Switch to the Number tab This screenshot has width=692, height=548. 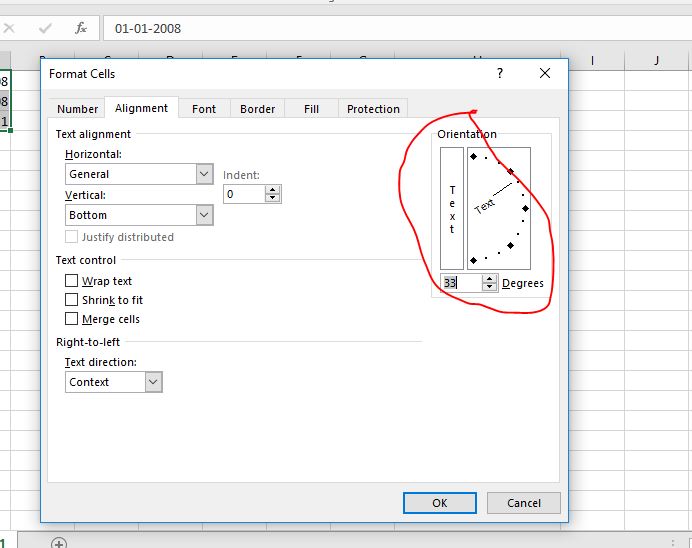click(77, 109)
